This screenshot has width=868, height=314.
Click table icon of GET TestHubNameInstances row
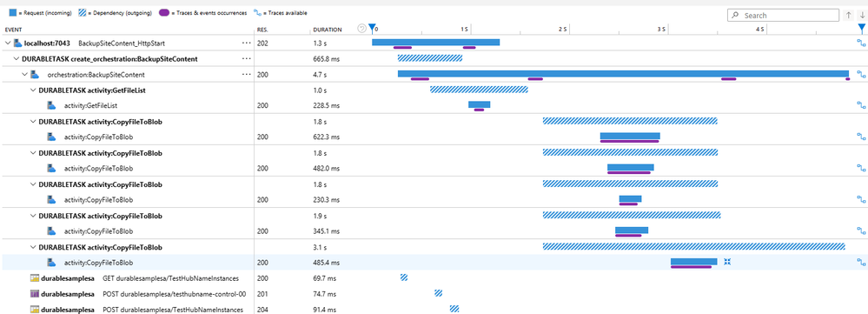point(35,278)
